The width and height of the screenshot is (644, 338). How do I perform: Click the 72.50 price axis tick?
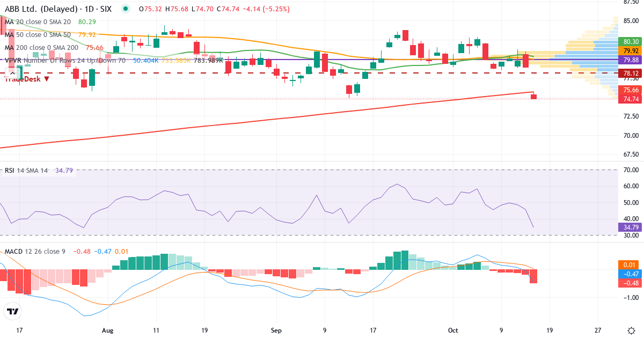631,116
